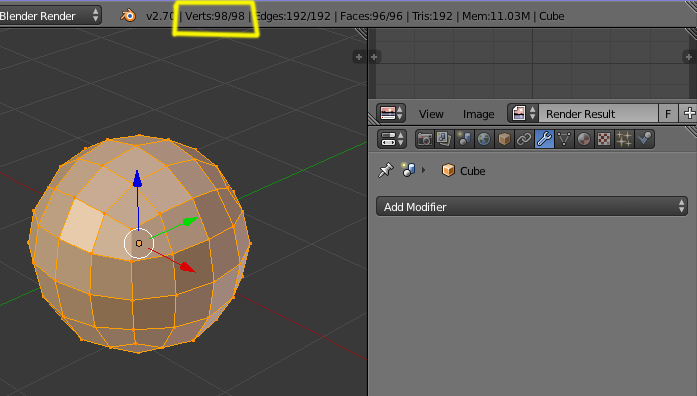Open the Blender Render engine dropdown
The image size is (697, 396).
point(50,16)
